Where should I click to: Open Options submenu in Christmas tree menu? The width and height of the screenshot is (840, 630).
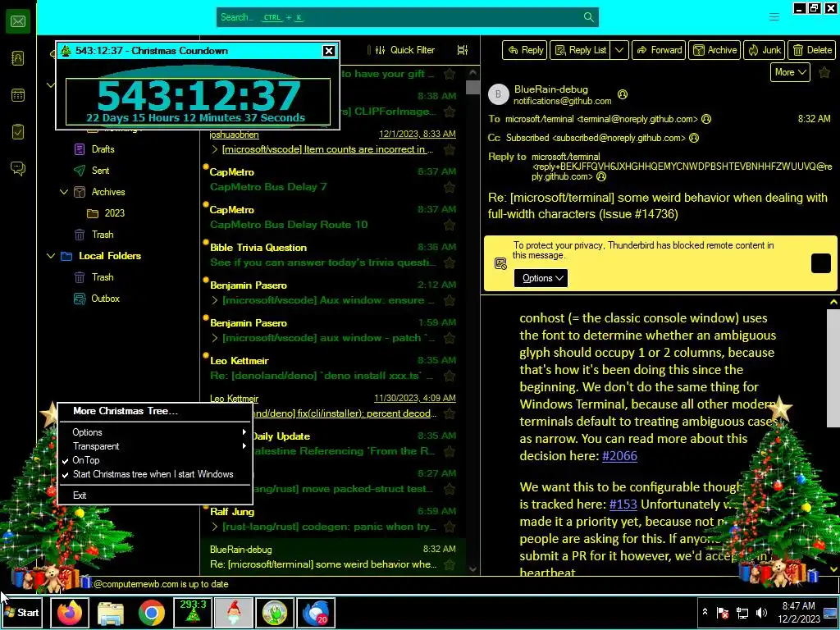(x=154, y=432)
